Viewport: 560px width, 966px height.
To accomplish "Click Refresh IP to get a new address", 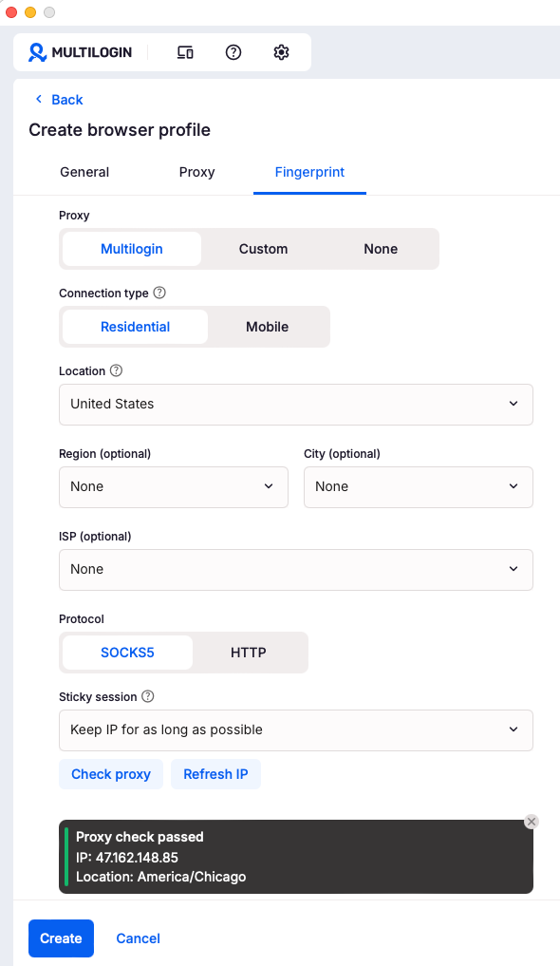I will pyautogui.click(x=215, y=774).
